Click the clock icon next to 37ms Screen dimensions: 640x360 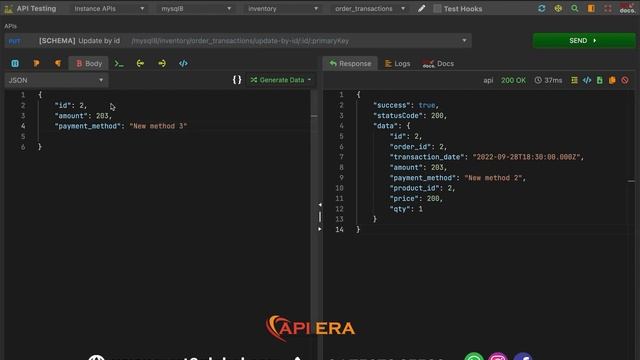pyautogui.click(x=538, y=80)
